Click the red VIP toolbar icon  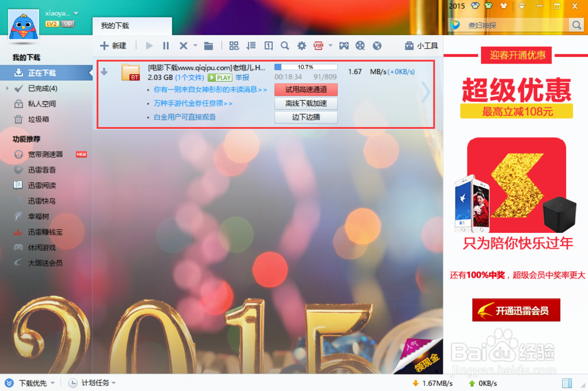(318, 46)
